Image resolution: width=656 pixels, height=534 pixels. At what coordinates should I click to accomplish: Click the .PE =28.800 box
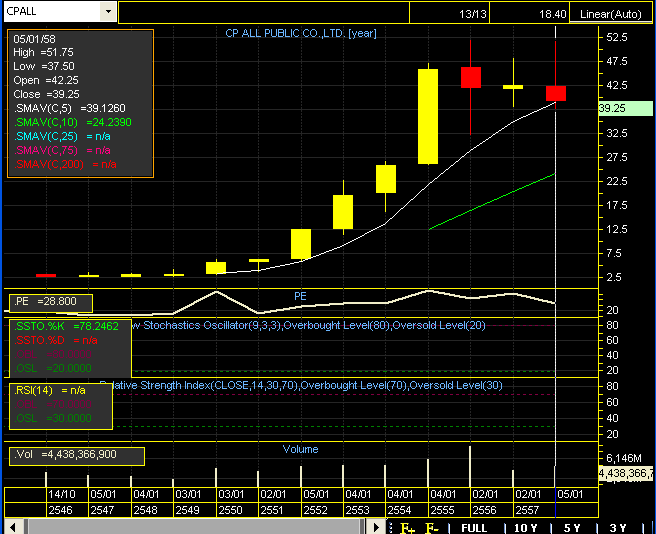(x=51, y=303)
